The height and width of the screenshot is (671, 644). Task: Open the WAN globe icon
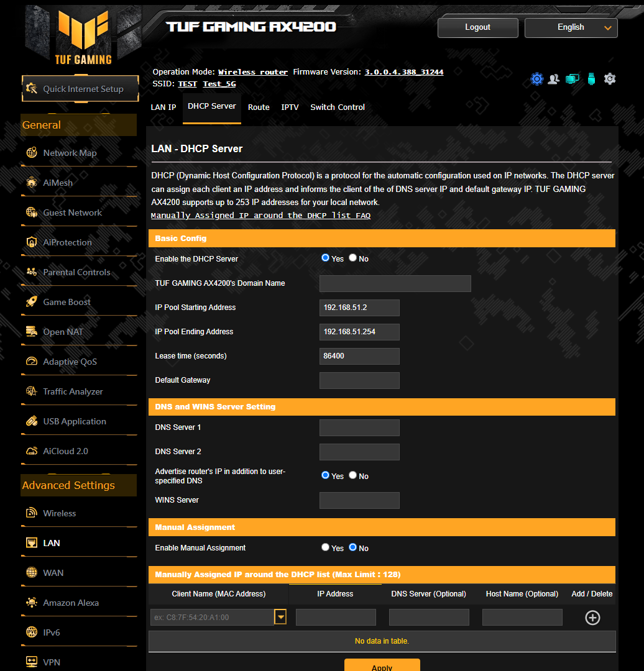(x=32, y=573)
